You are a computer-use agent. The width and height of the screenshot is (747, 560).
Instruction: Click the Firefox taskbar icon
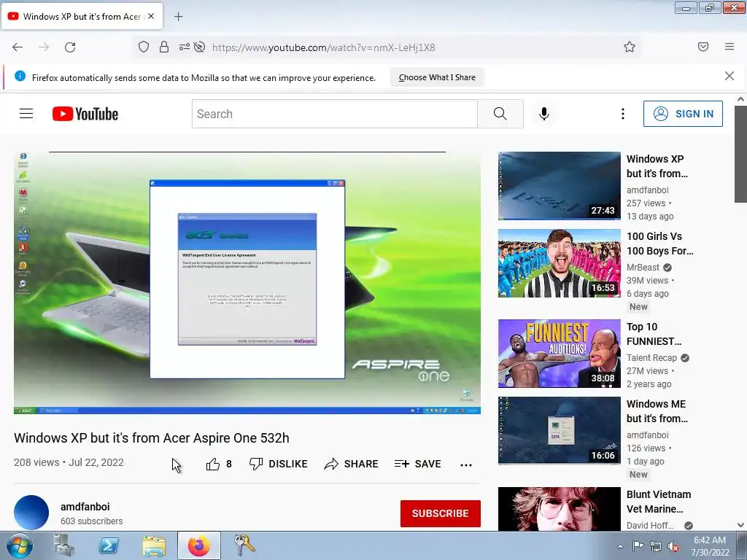click(198, 545)
